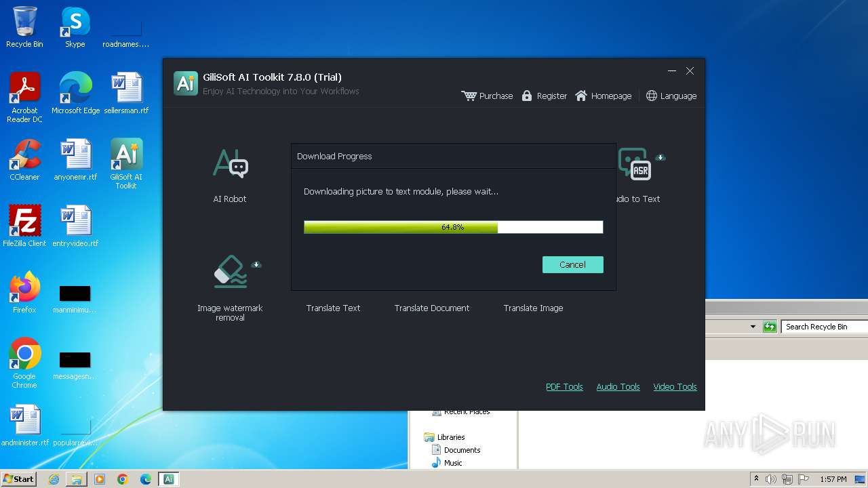Open Recycle Bin desktop icon
This screenshot has width=868, height=488.
pyautogui.click(x=24, y=27)
